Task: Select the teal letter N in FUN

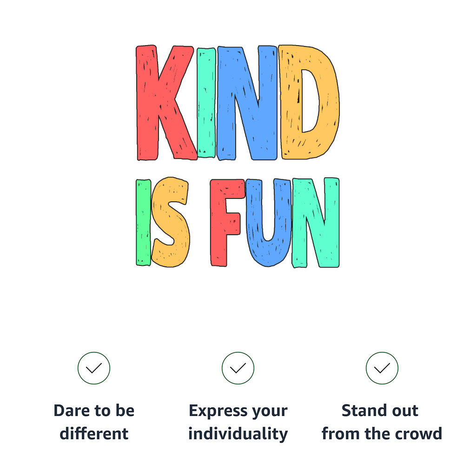Action: pos(316,223)
